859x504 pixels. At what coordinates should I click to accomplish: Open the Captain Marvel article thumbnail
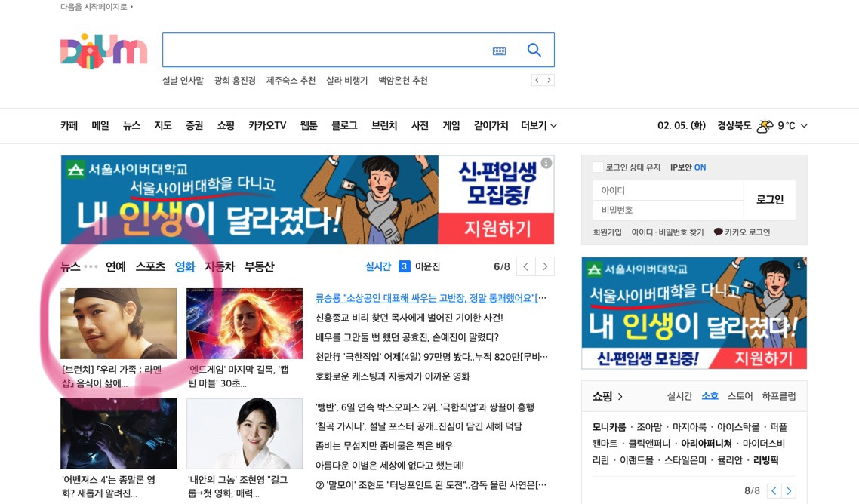click(245, 324)
